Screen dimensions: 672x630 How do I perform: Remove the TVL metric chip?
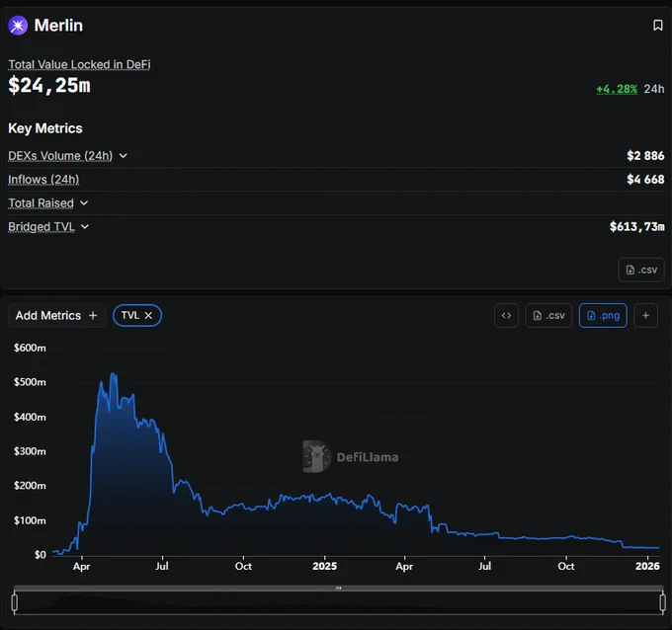(148, 316)
